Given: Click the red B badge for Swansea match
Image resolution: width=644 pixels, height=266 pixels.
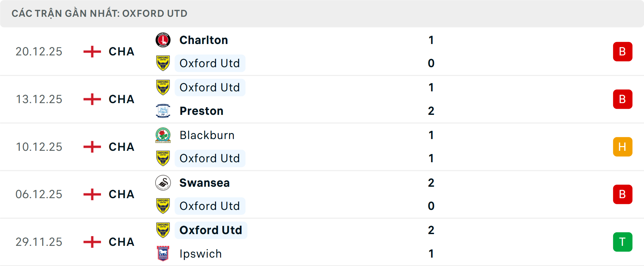Looking at the screenshot, I should (623, 194).
